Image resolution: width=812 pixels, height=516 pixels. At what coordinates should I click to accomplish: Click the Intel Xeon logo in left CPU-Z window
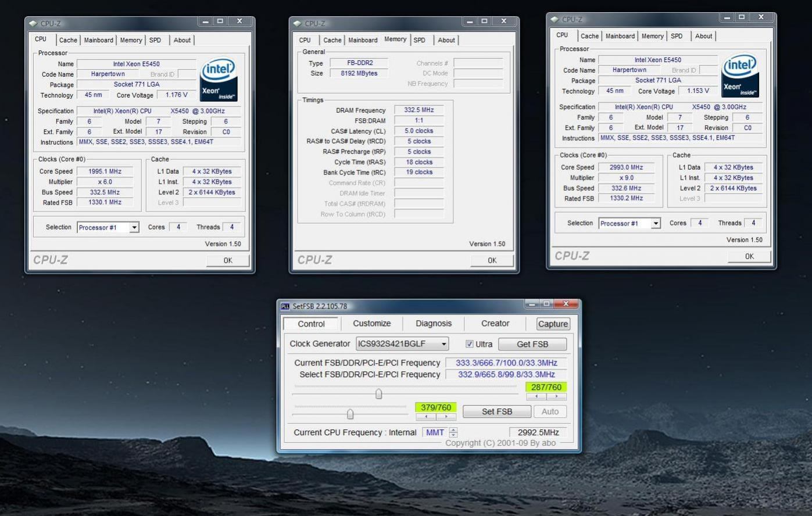click(219, 79)
